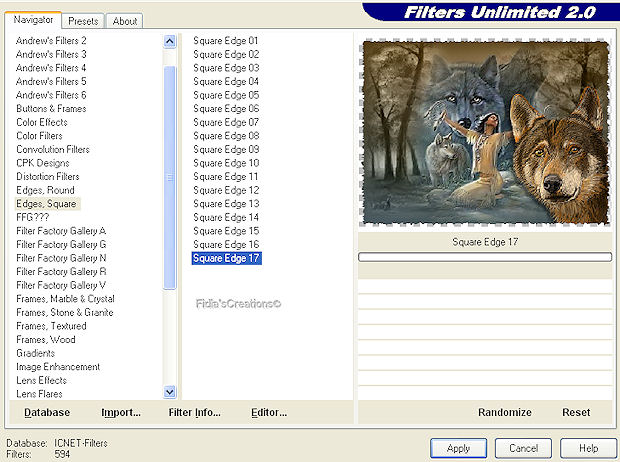Choose Square Edge 02 filter
This screenshot has width=620, height=462.
(x=226, y=54)
